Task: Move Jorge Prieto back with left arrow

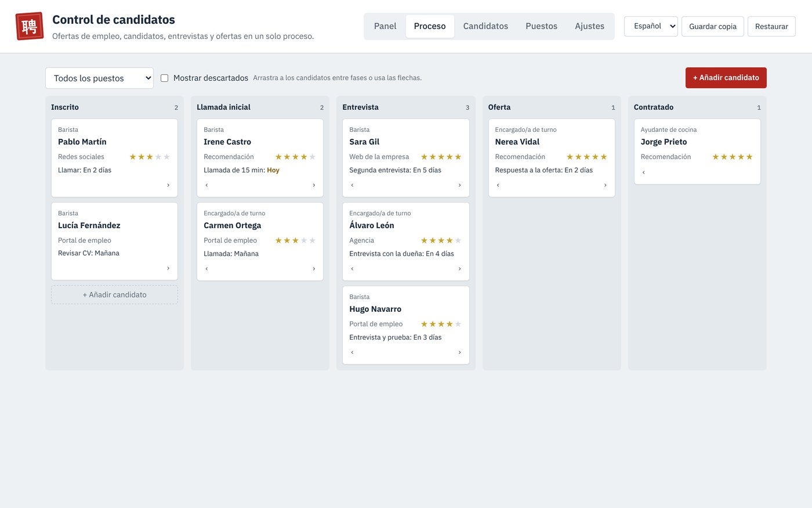Action: point(643,172)
